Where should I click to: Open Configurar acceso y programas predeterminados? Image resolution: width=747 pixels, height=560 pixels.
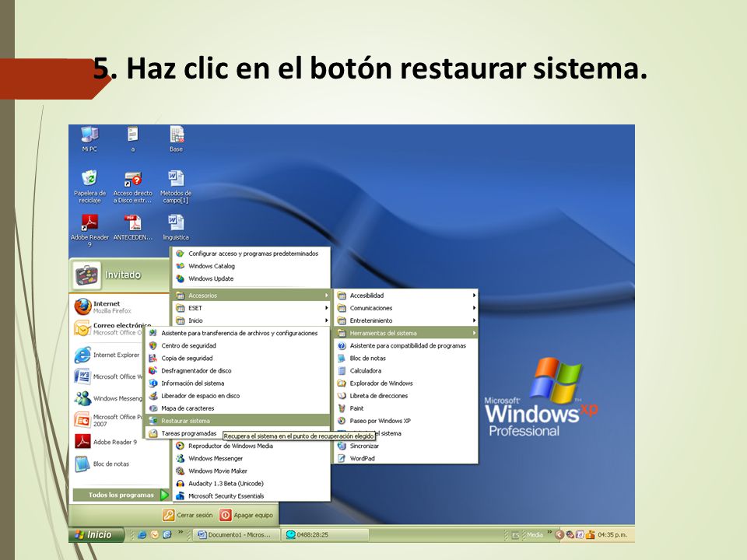pos(251,254)
